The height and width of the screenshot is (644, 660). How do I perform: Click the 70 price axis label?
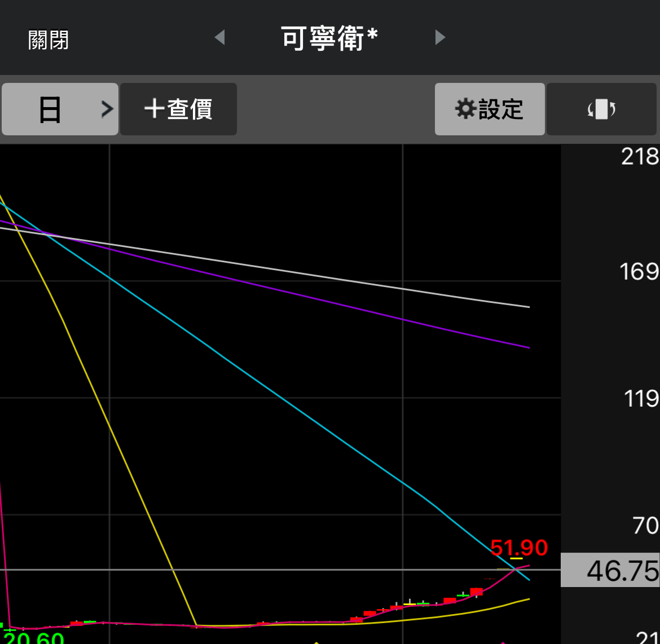[646, 526]
